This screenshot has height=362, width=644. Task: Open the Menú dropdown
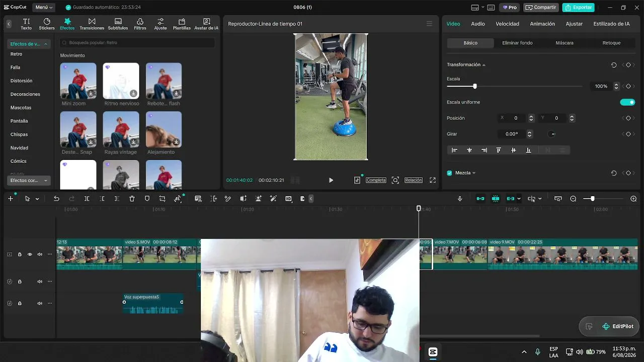(45, 8)
